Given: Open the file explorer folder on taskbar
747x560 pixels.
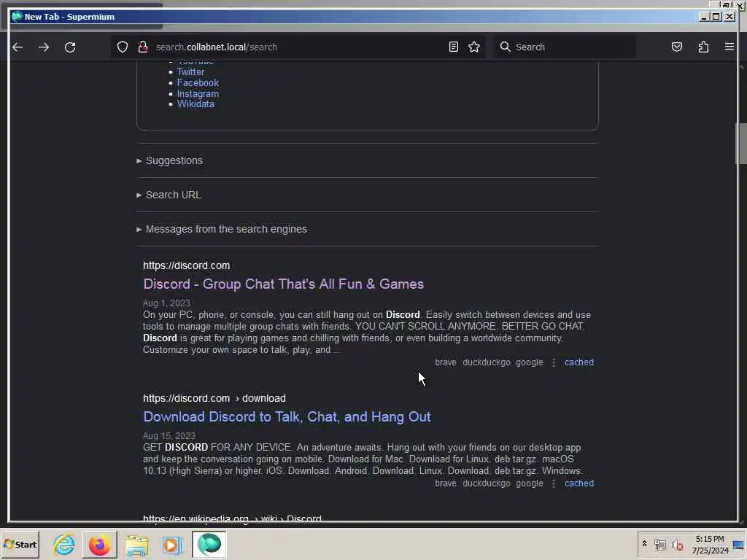Looking at the screenshot, I should click(x=136, y=545).
